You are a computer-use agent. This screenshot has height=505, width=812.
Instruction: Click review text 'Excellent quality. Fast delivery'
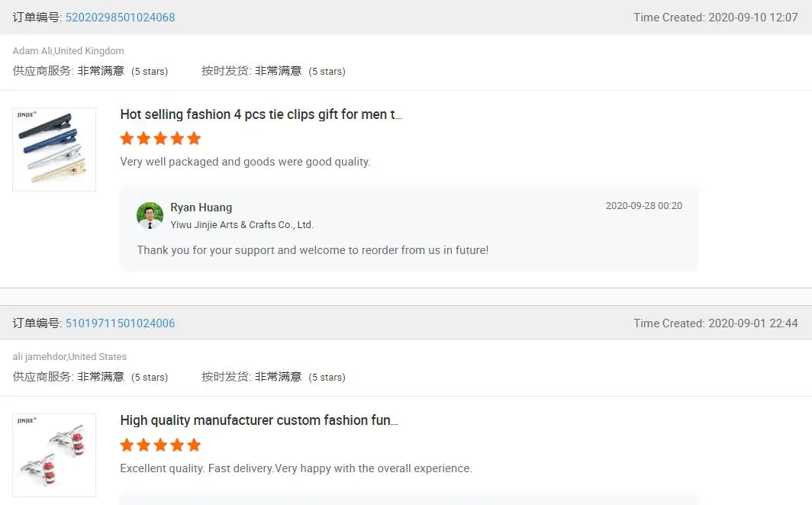296,468
